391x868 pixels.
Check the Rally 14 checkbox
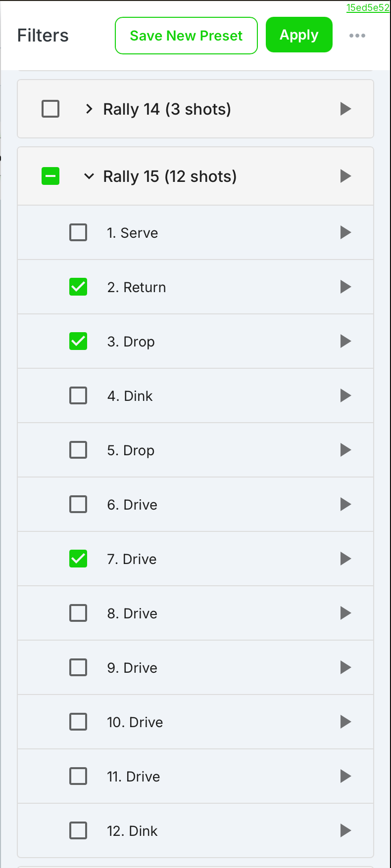[50, 109]
